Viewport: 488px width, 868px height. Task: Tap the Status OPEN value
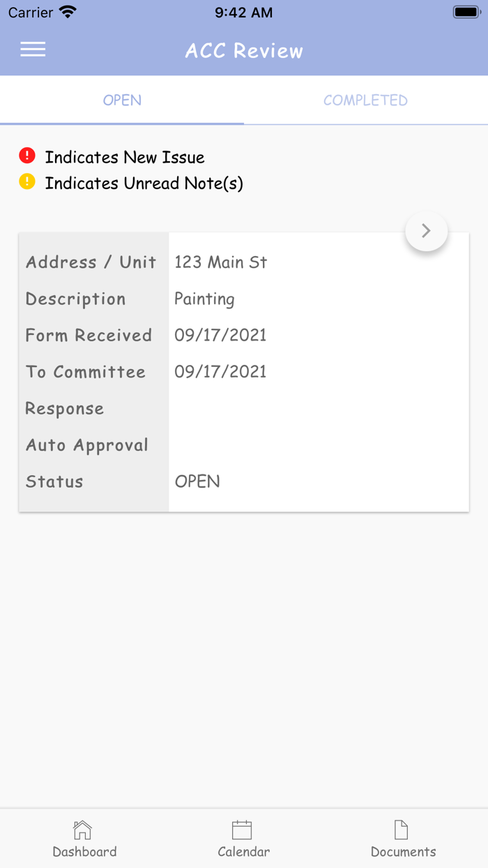[x=197, y=481]
